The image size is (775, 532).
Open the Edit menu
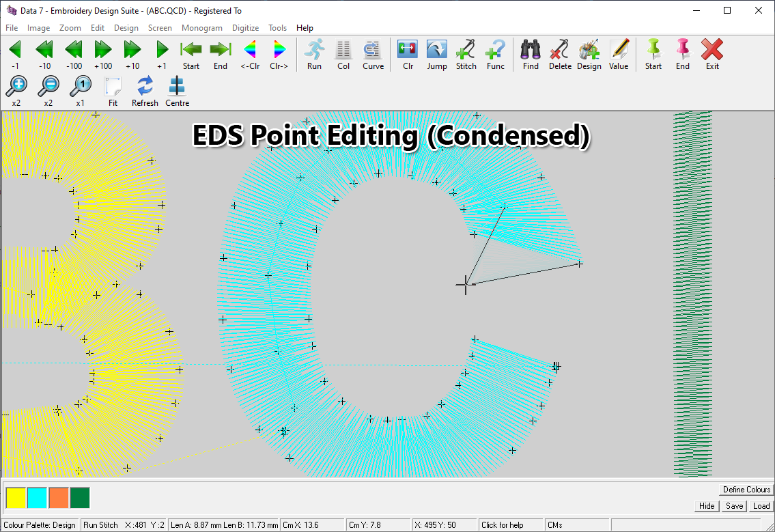pos(98,28)
